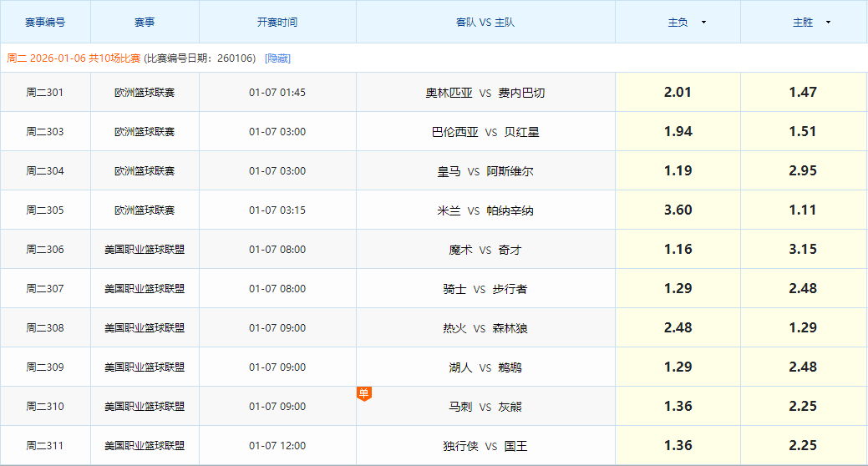
Task: Select the 主胜 odds 2.25 for 周二311
Action: point(803,445)
